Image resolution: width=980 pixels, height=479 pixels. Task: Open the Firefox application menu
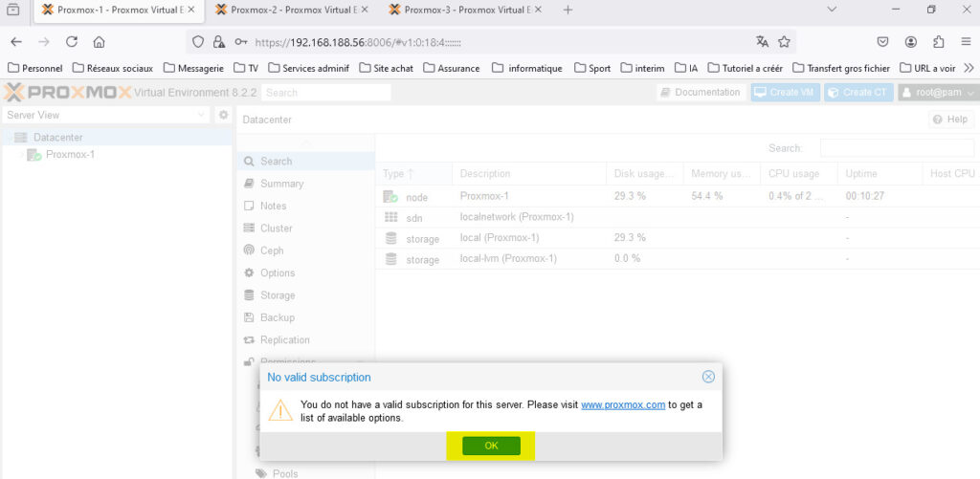(966, 42)
